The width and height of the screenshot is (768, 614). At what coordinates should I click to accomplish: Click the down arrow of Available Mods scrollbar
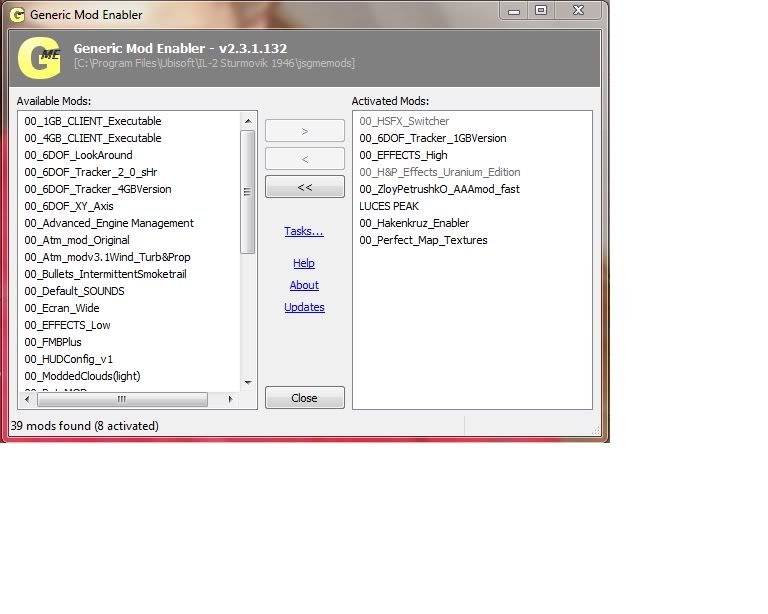tap(248, 383)
